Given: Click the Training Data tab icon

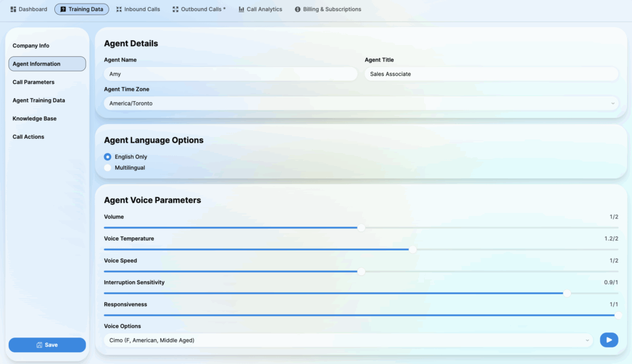Looking at the screenshot, I should coord(63,9).
